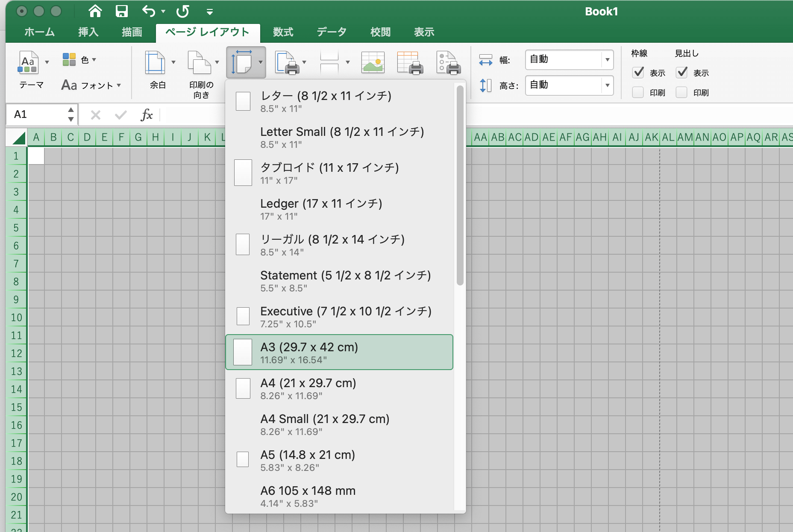This screenshot has height=532, width=793.
Task: Switch to the 数式 tab
Action: click(x=283, y=32)
